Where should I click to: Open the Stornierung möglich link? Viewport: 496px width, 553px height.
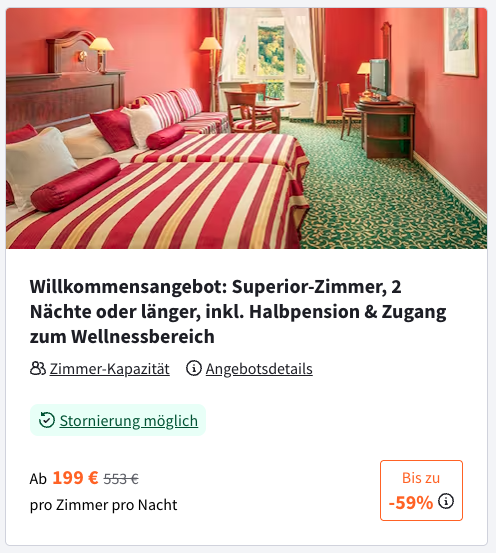tap(129, 421)
